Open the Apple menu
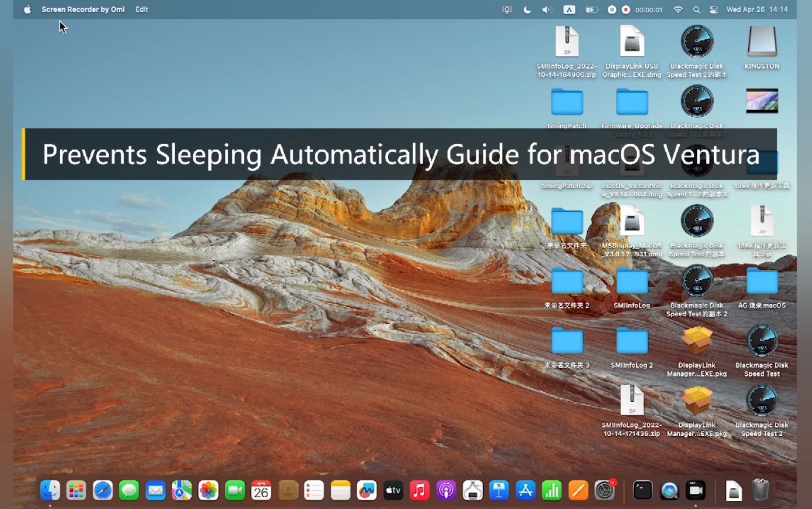812x509 pixels. pos(27,9)
